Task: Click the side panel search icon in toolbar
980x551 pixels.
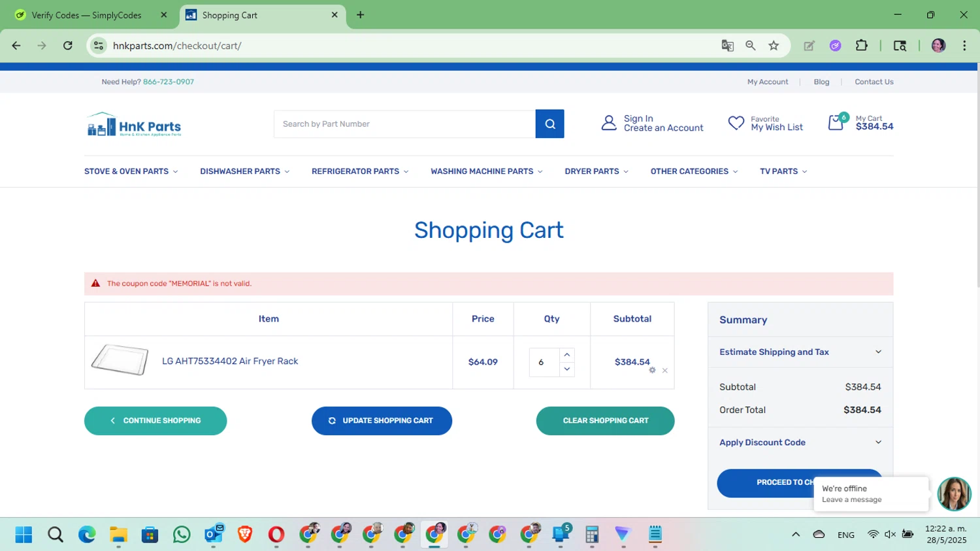Action: click(900, 46)
